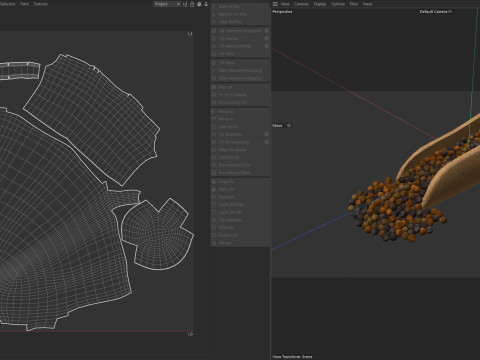Click the Flip Sequence command

click(x=240, y=220)
